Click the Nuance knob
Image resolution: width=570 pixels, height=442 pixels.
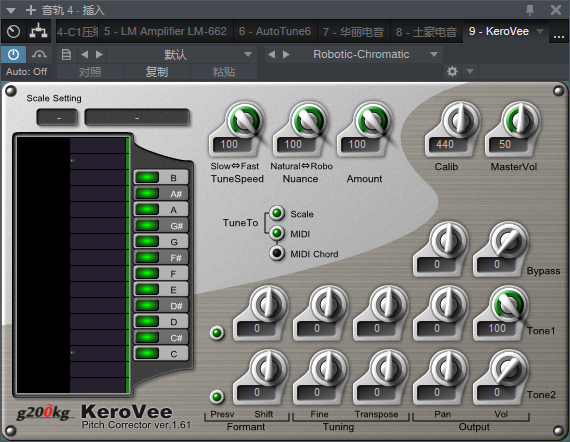(308, 120)
